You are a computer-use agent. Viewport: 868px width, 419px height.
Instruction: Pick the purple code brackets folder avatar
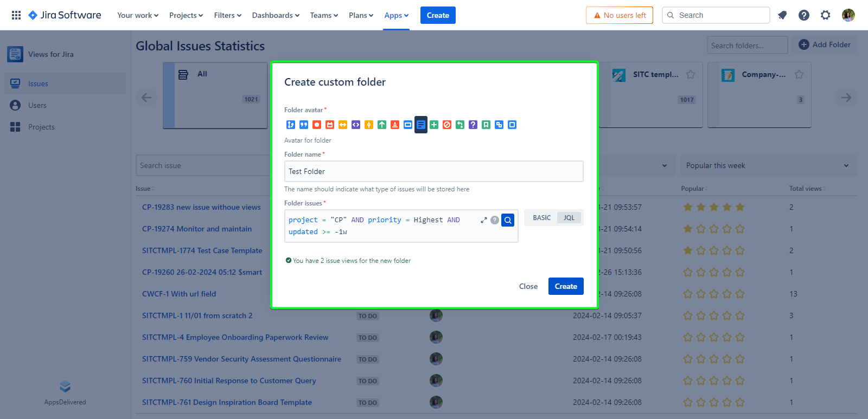[356, 125]
